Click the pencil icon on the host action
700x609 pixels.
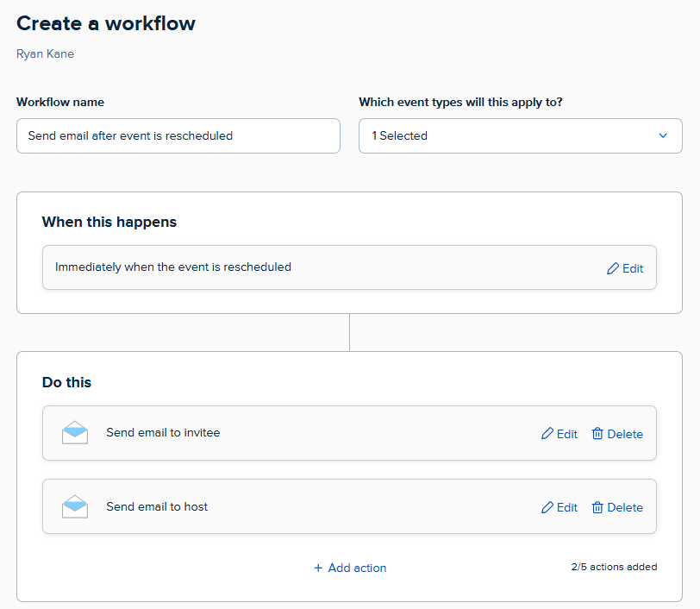coord(547,507)
